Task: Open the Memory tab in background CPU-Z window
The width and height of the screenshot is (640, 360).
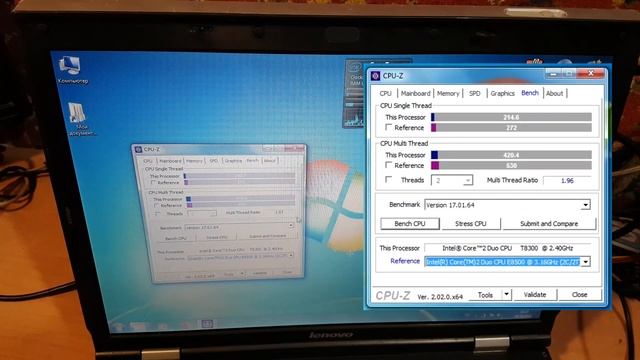Action: pyautogui.click(x=194, y=161)
